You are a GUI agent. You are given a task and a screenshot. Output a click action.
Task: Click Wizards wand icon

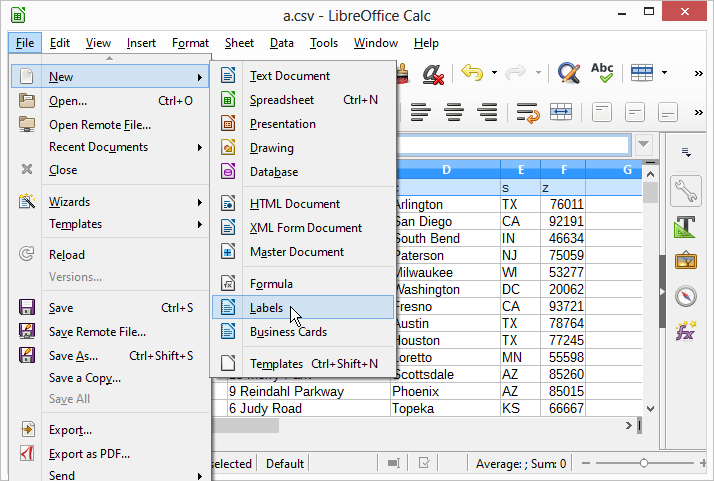coord(27,201)
